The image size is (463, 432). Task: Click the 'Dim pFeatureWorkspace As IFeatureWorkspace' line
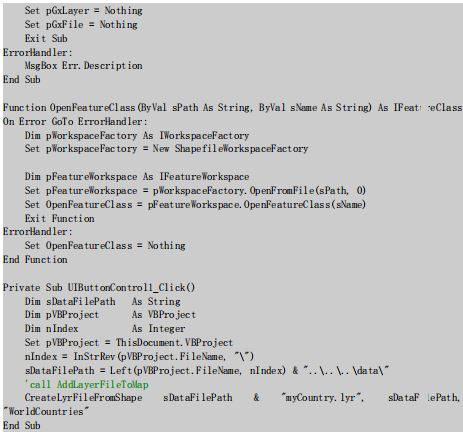pyautogui.click(x=137, y=177)
